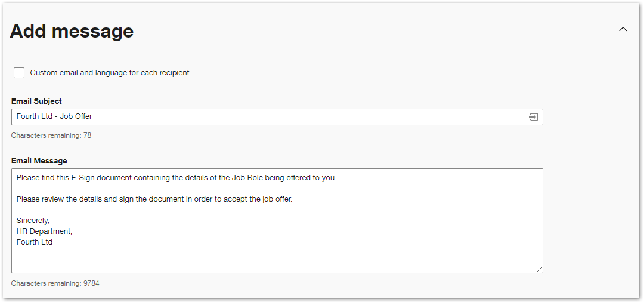
Task: Enable Custom email and language checkbox
Action: [x=19, y=73]
